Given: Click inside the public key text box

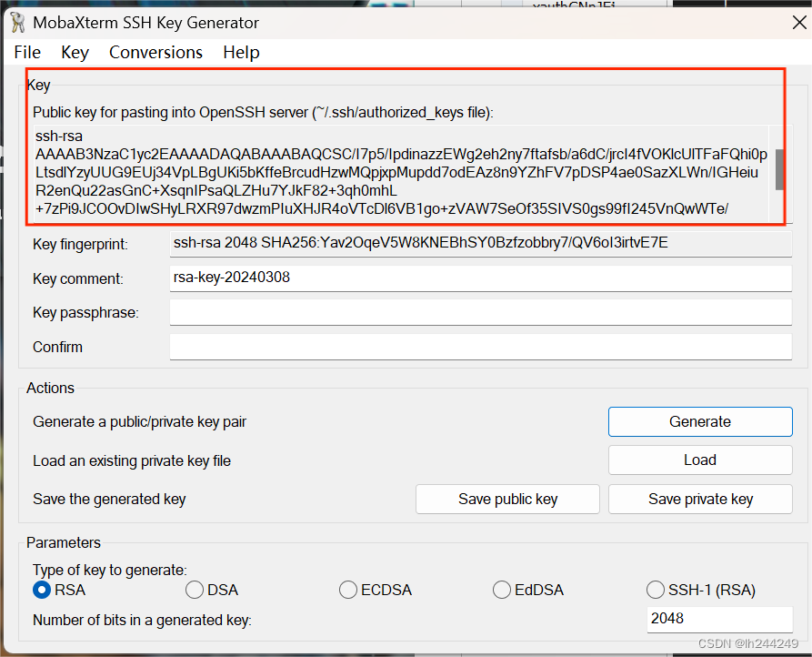Looking at the screenshot, I should (x=401, y=174).
